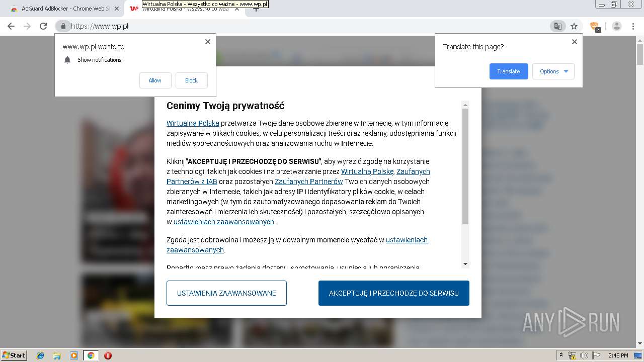Open network icon in system tray
Screen dimensions: 644x362
[572, 355]
